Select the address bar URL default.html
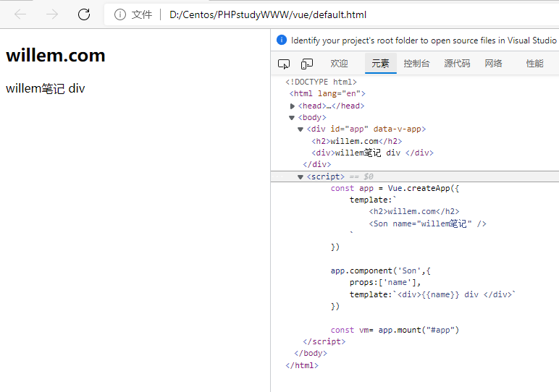This screenshot has height=392, width=559. click(268, 14)
